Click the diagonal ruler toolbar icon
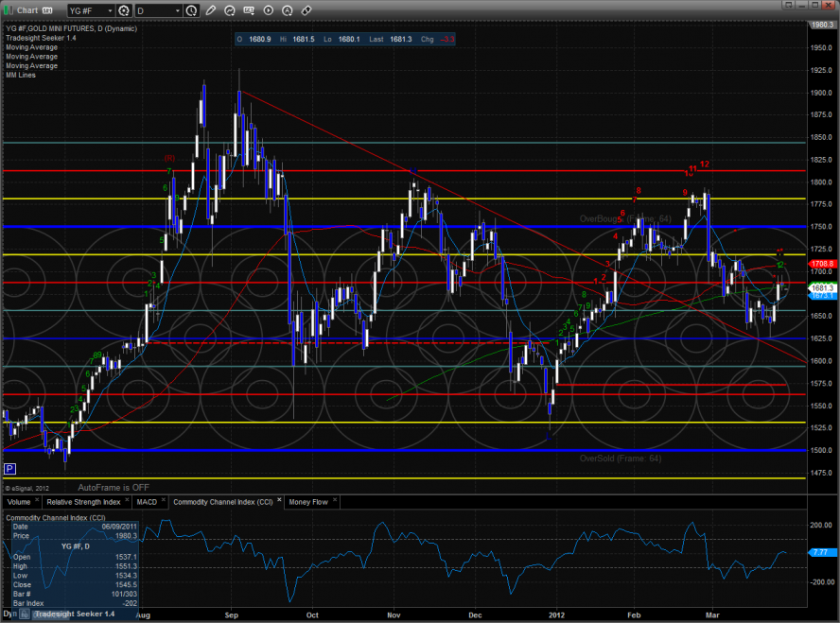840x623 pixels. click(x=306, y=10)
